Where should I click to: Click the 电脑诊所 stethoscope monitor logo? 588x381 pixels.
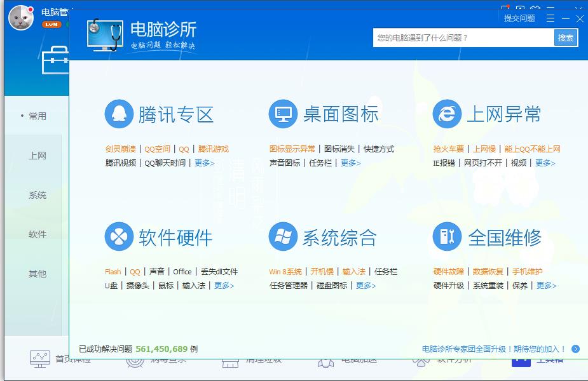tap(105, 35)
